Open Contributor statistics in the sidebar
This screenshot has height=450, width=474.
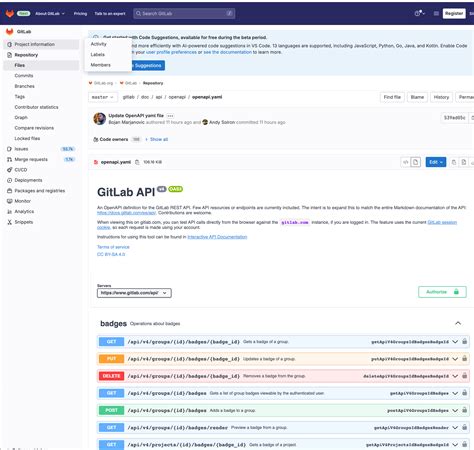click(36, 107)
